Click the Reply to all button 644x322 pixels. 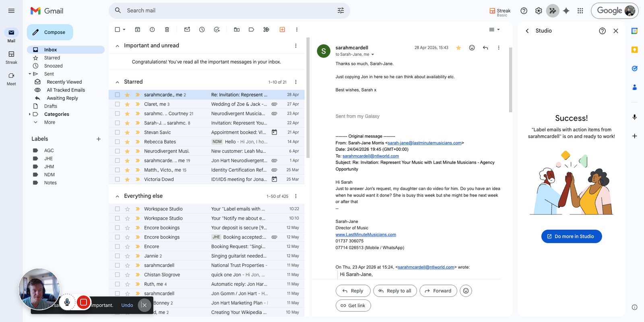[x=394, y=291]
